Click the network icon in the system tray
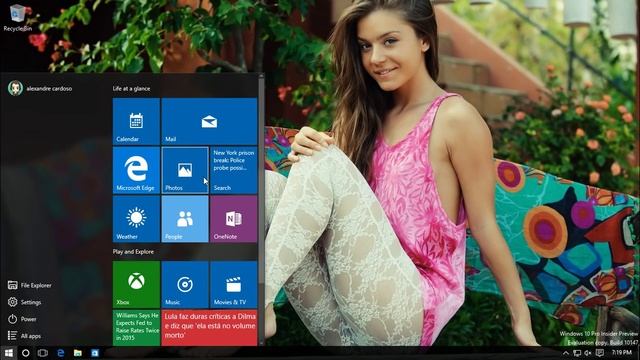The image size is (640, 360). click(577, 353)
